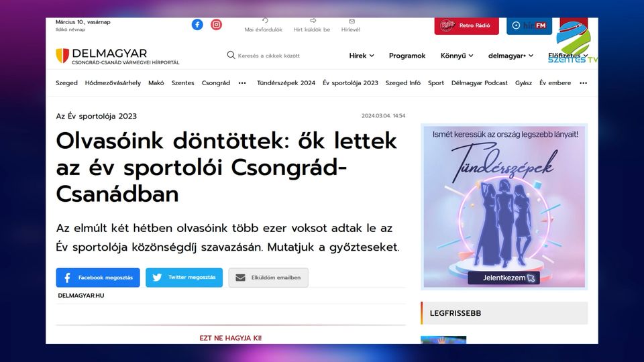Click the Hírt küldök be arrow icon
Image resolution: width=644 pixels, height=362 pixels.
(x=313, y=21)
